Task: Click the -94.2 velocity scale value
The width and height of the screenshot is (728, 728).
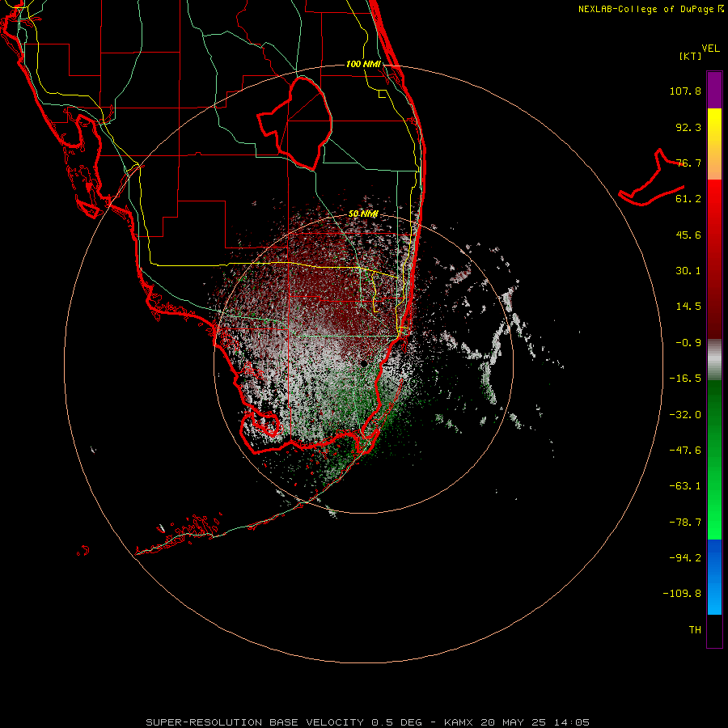Action: (x=685, y=557)
